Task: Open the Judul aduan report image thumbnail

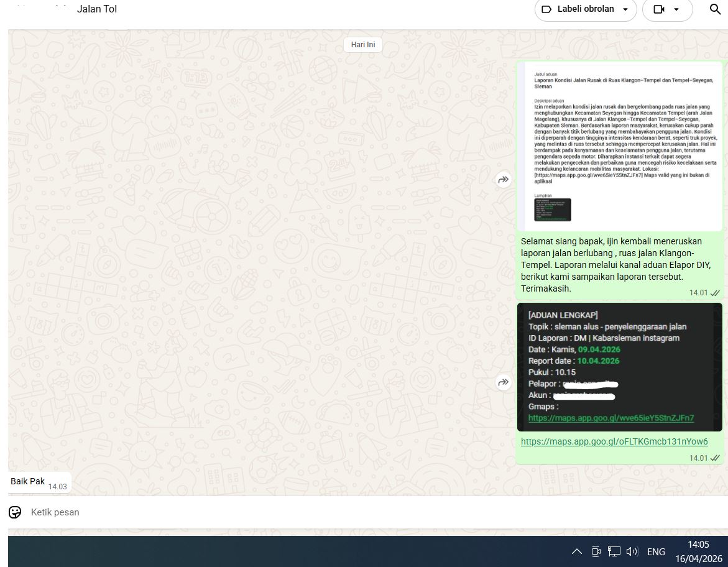Action: coord(619,146)
